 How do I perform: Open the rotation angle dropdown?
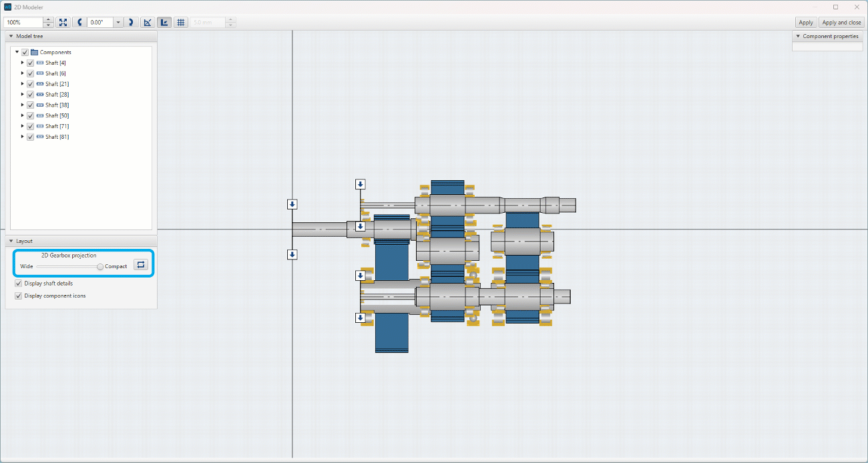pos(118,22)
